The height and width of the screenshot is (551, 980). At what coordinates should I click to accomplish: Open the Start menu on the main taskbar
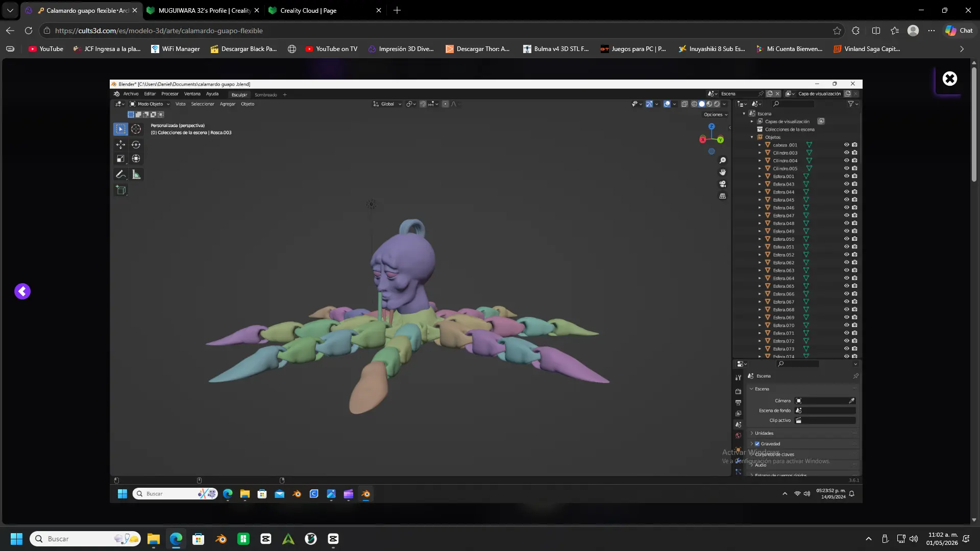coord(16,539)
